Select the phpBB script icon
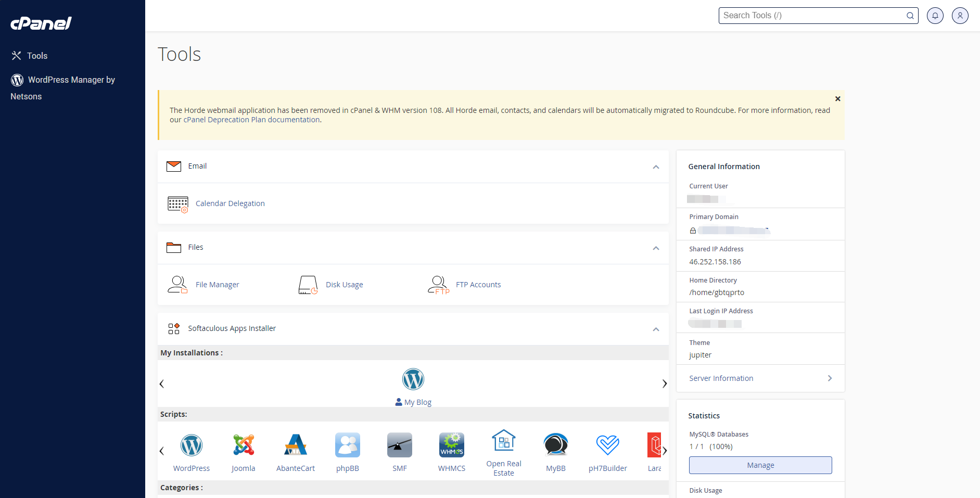 point(348,445)
